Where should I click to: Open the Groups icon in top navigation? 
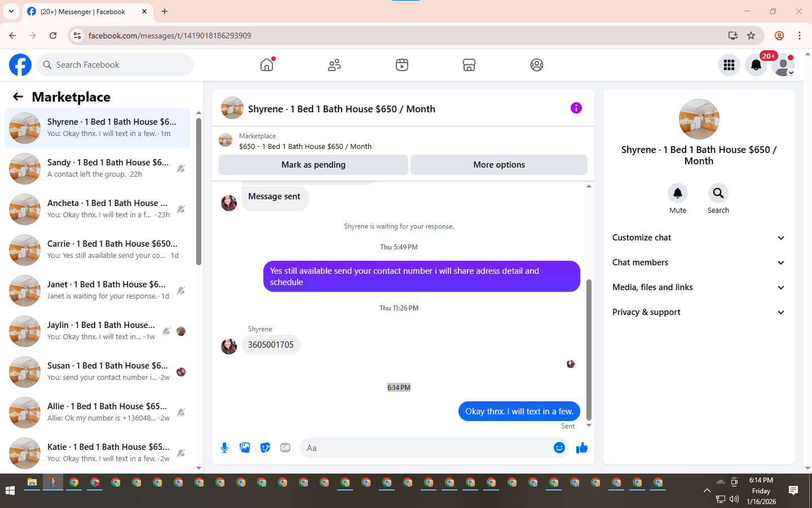click(537, 65)
